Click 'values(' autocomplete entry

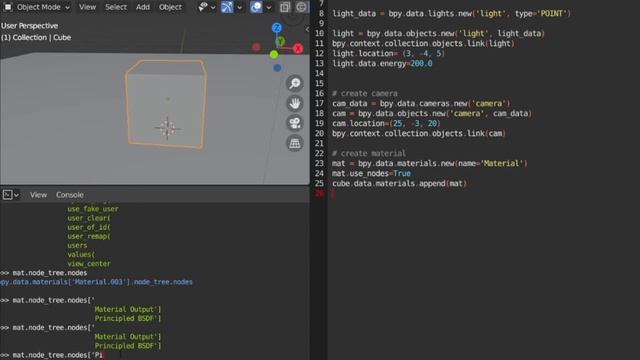click(81, 255)
